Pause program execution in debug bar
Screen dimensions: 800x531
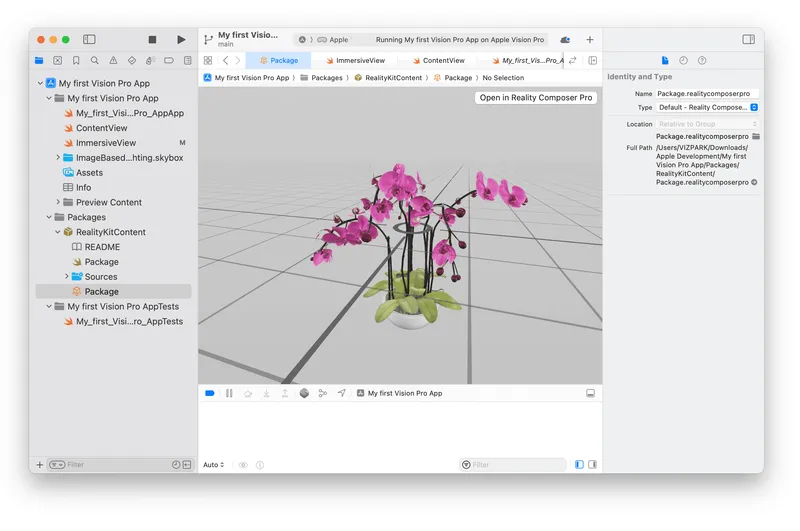(x=229, y=394)
